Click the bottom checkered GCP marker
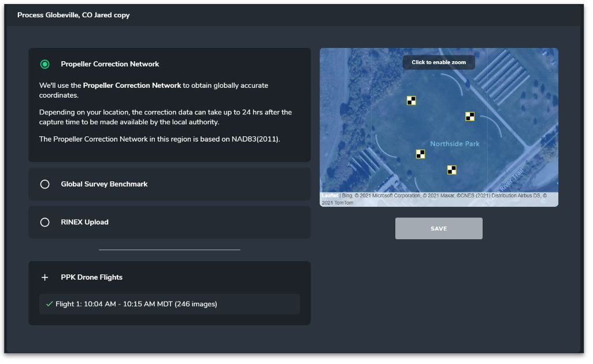Viewport: 593px width, 364px height. click(451, 170)
